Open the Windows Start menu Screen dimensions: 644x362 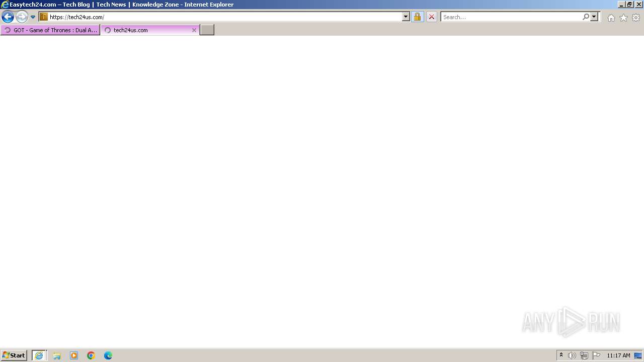(x=14, y=355)
